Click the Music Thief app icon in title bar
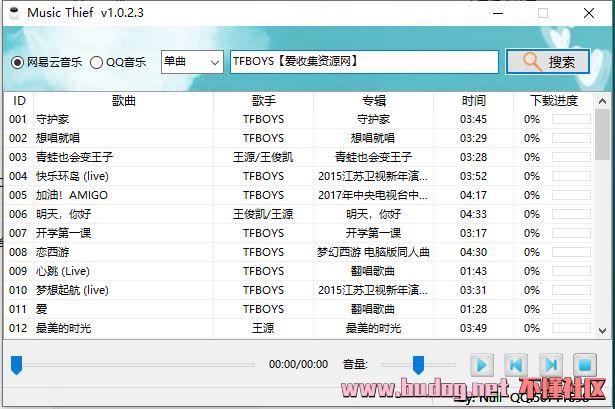615x409 pixels. tap(14, 13)
